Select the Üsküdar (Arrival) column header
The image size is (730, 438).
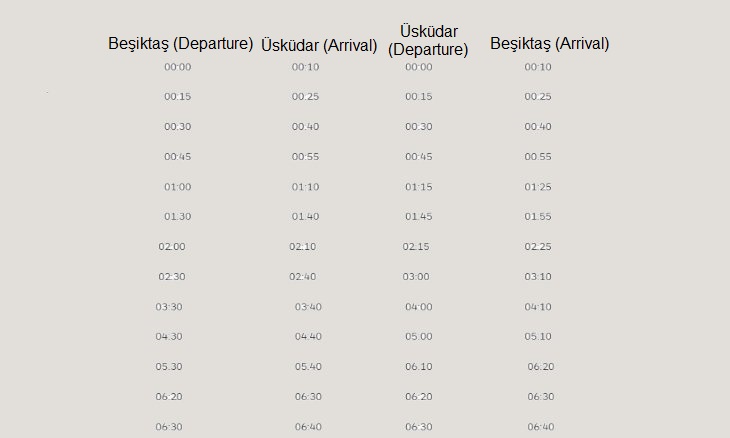point(319,46)
